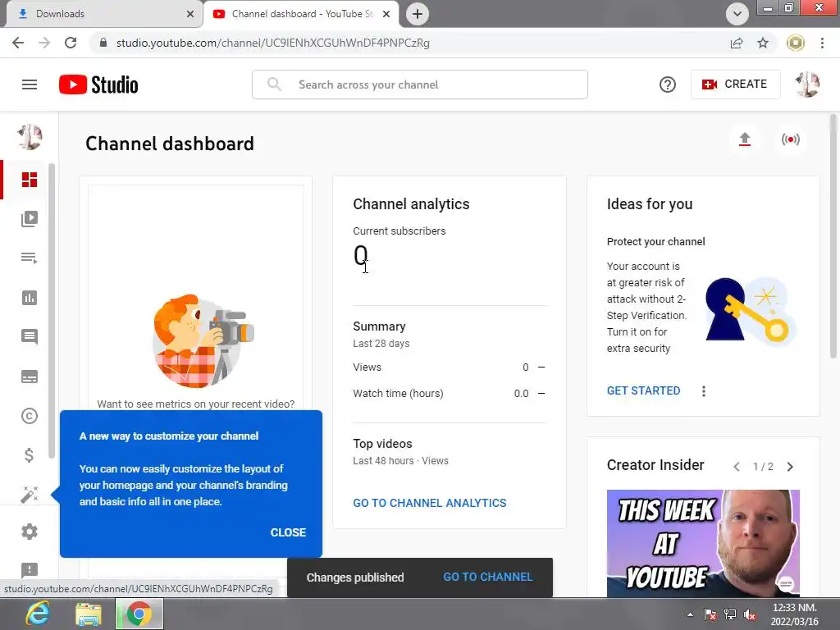840x630 pixels.
Task: Click the Upload videos arrow icon
Action: [x=745, y=139]
